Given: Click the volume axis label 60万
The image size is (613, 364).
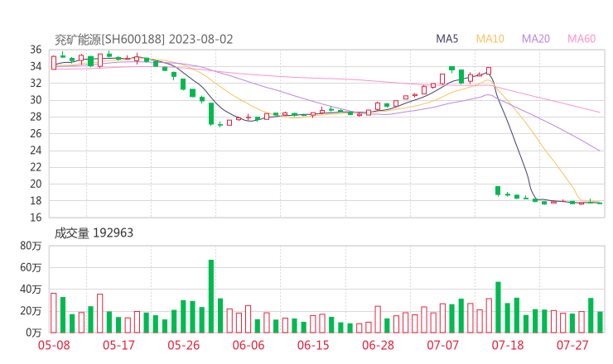Looking at the screenshot, I should point(31,267).
